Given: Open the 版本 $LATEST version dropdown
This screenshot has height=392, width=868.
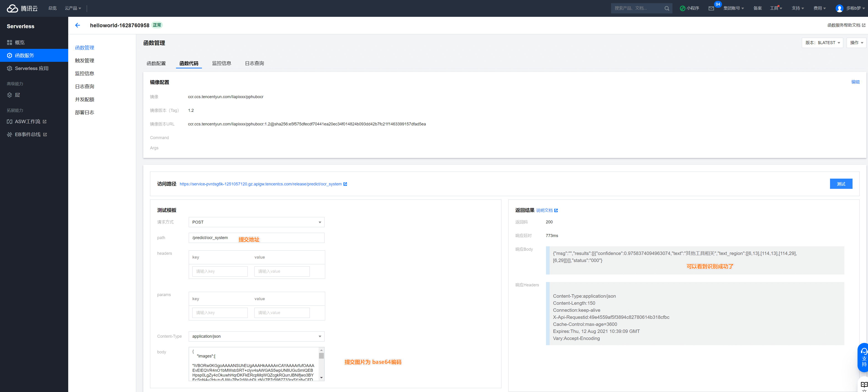Looking at the screenshot, I should (822, 43).
